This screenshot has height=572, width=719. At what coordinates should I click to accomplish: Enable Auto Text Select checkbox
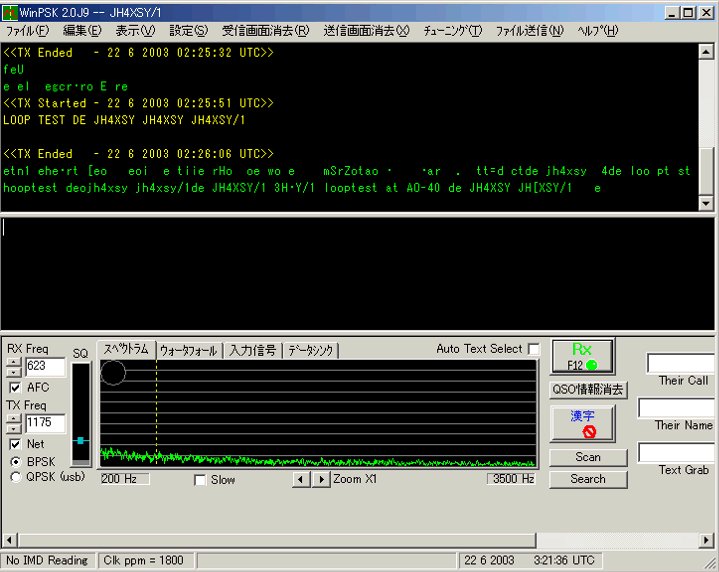pos(534,349)
